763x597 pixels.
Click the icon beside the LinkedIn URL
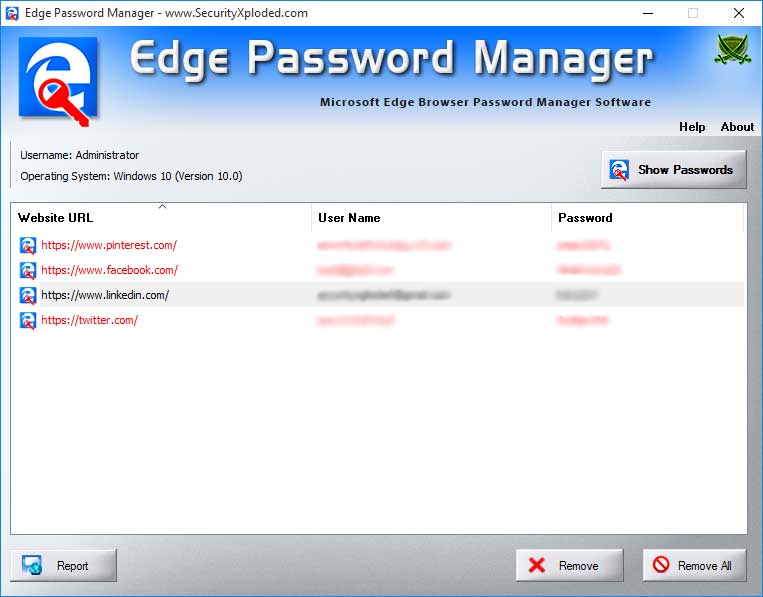click(x=28, y=295)
